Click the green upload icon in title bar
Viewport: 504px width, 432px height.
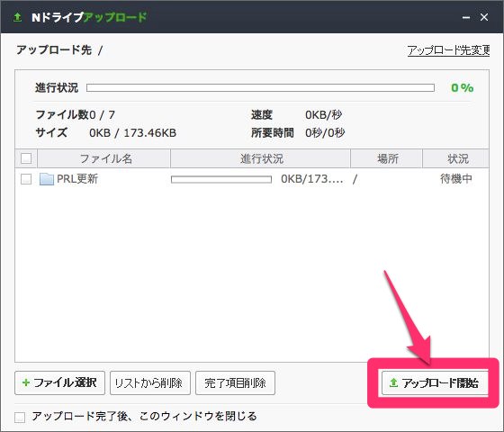tap(18, 17)
